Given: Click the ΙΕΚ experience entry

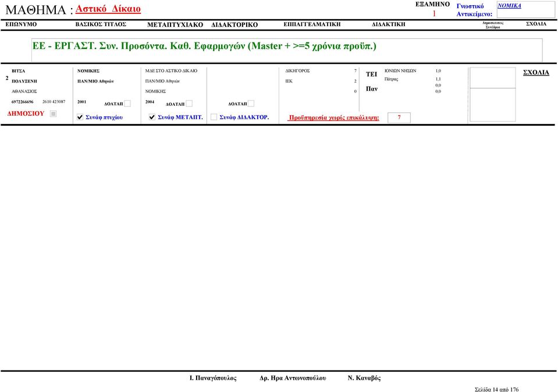Looking at the screenshot, I should 289,81.
